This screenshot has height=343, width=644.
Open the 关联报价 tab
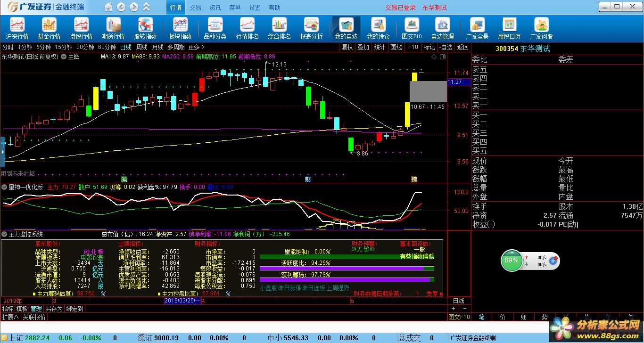[34, 318]
